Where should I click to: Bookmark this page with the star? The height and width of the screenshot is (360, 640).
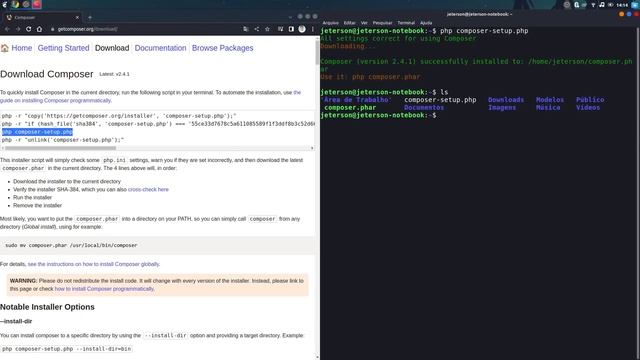pos(267,29)
